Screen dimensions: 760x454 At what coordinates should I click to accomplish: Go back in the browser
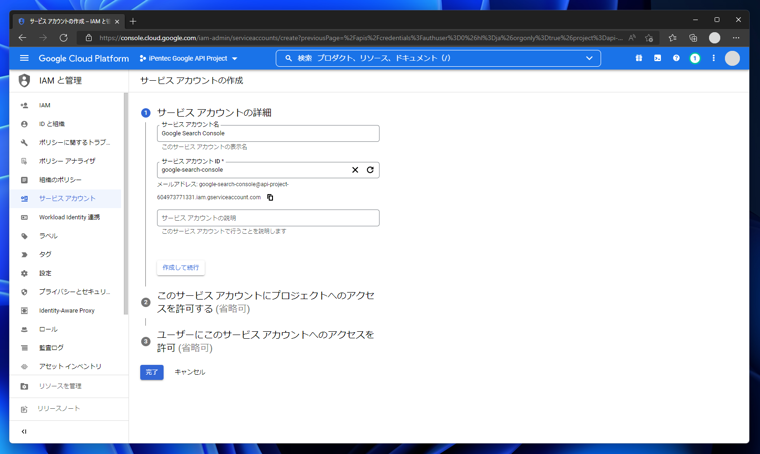(22, 38)
